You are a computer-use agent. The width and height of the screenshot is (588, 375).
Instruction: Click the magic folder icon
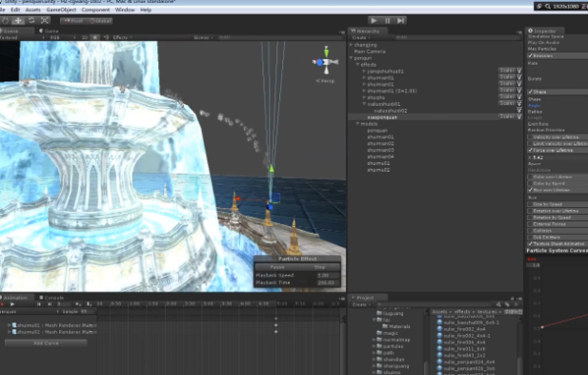[x=379, y=333]
